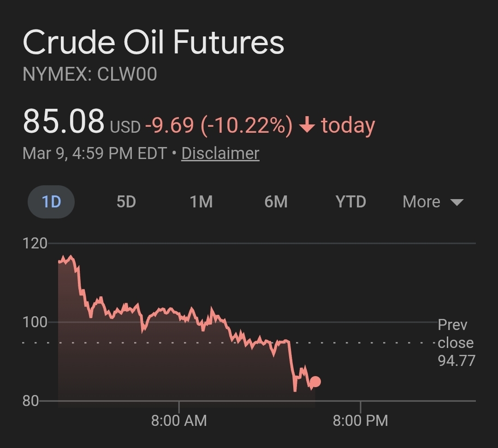Click the Mar 9, 4:59 PM EDT timestamp
The image size is (498, 448).
[x=95, y=153]
